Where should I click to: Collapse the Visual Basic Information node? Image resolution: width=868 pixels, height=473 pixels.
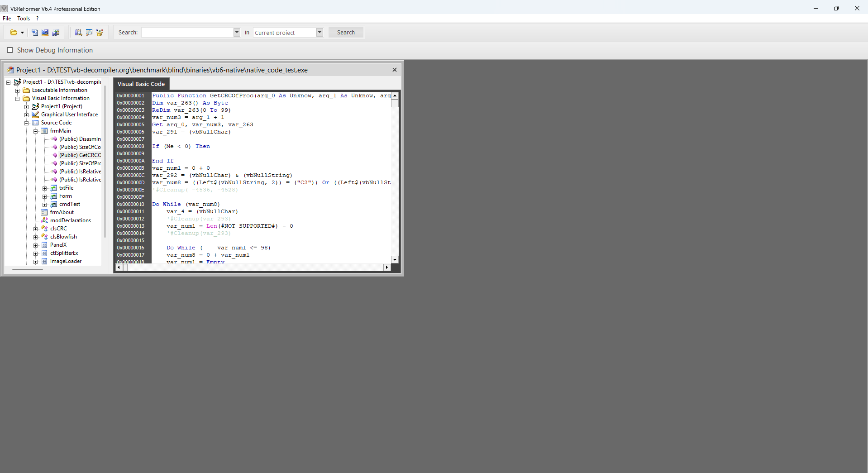point(18,99)
